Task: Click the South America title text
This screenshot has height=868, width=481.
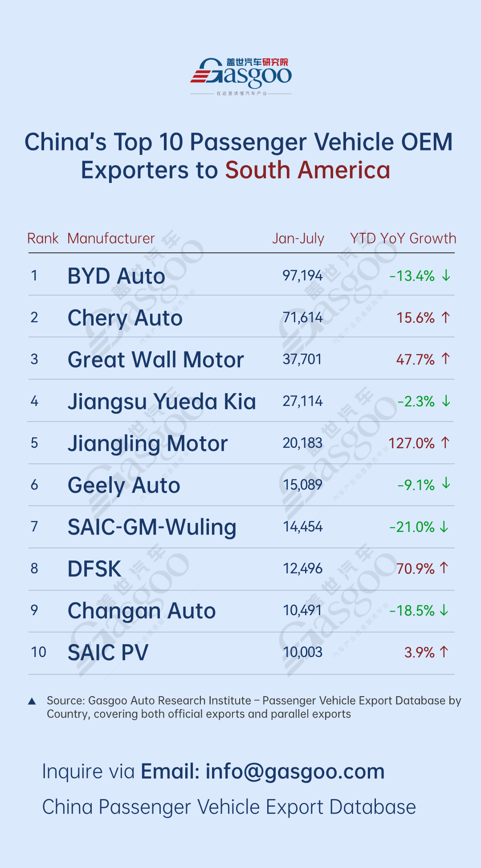Action: point(307,170)
